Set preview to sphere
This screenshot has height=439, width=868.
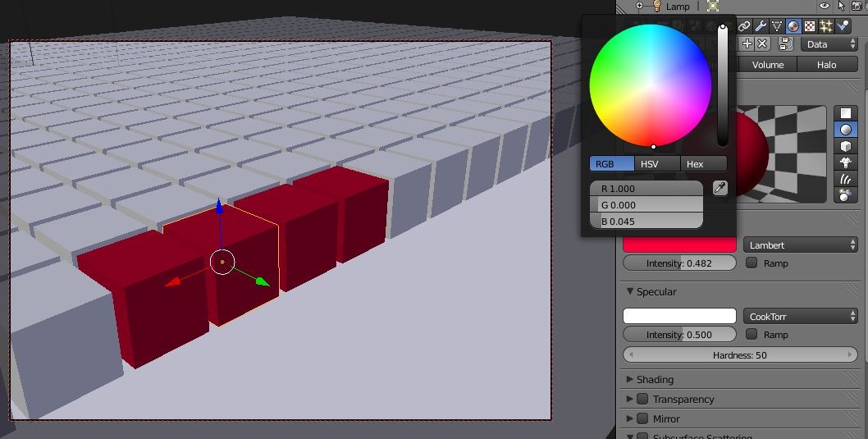845,130
